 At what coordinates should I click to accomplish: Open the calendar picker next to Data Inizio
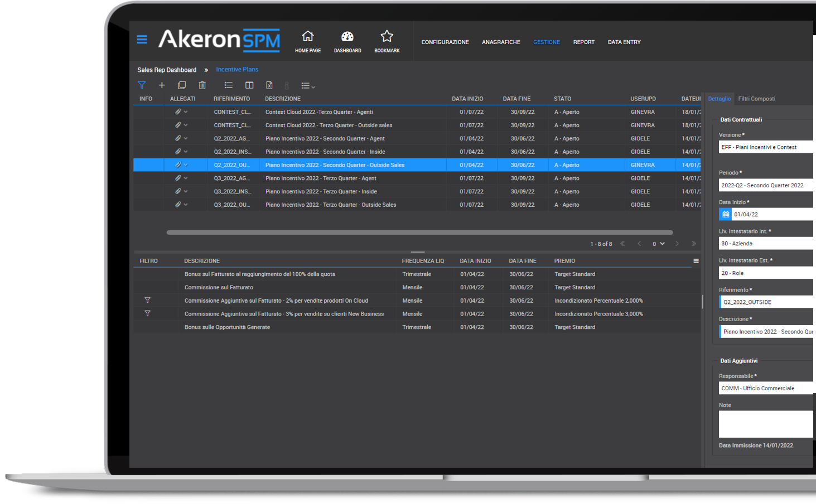[x=725, y=214]
